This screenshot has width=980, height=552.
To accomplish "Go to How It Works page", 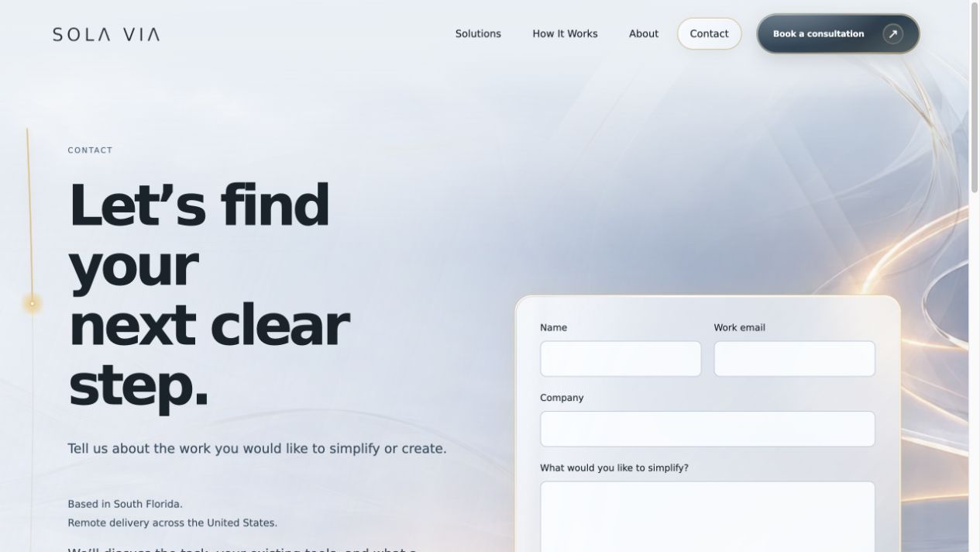I will 565,34.
